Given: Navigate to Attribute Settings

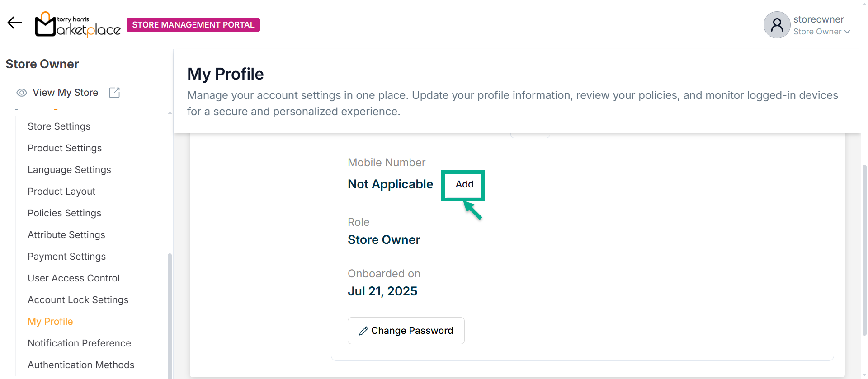Looking at the screenshot, I should (x=66, y=235).
